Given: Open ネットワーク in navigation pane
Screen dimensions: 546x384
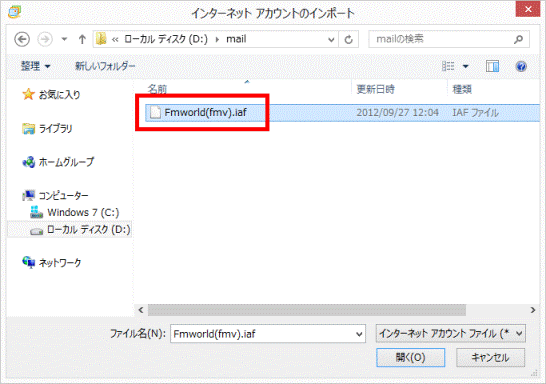Looking at the screenshot, I should click(60, 262).
